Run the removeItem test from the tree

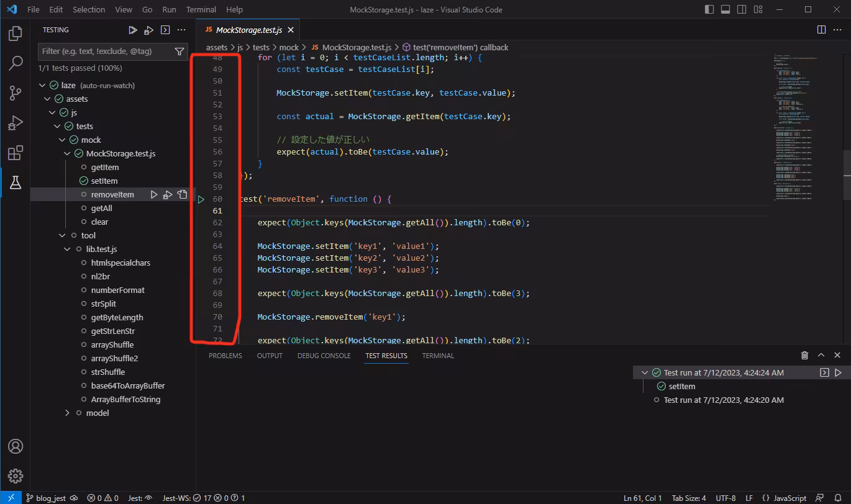pos(154,194)
